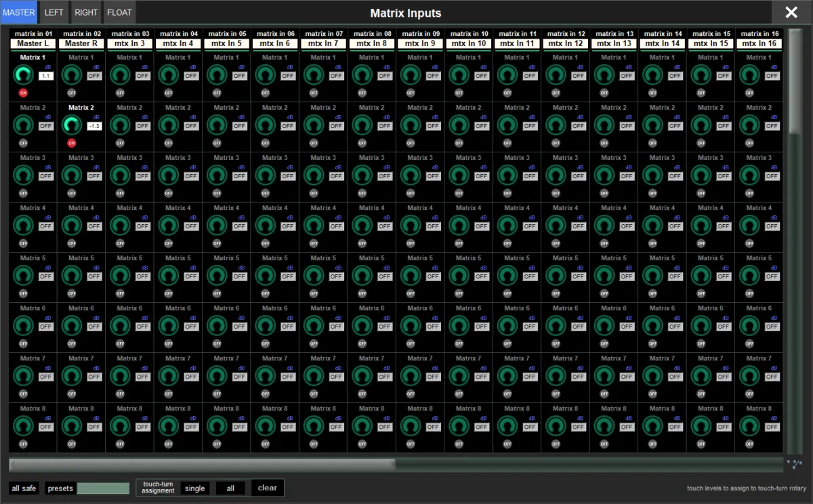Switch to the MASTER tab
813x504 pixels.
tap(19, 12)
